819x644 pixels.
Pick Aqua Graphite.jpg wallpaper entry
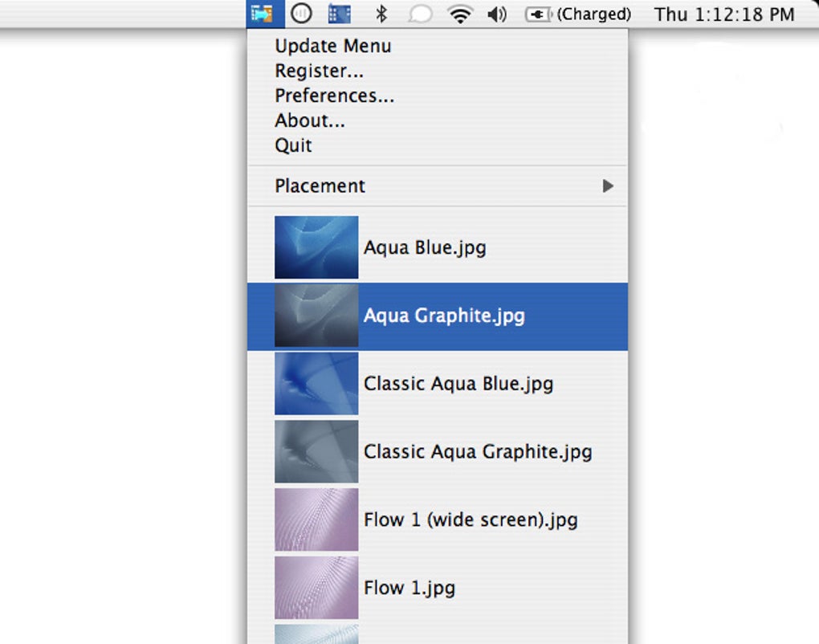click(x=444, y=316)
